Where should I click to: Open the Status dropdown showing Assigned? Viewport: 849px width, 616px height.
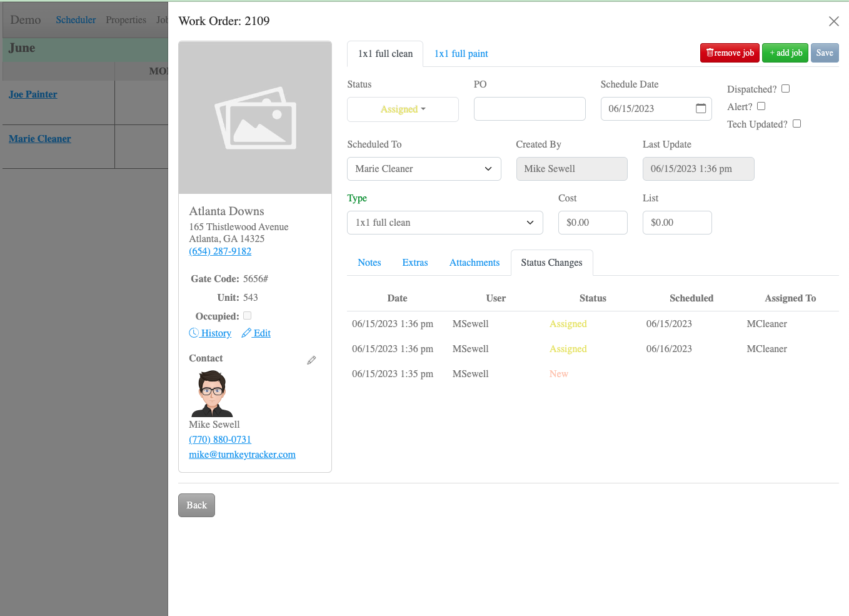[x=403, y=109]
